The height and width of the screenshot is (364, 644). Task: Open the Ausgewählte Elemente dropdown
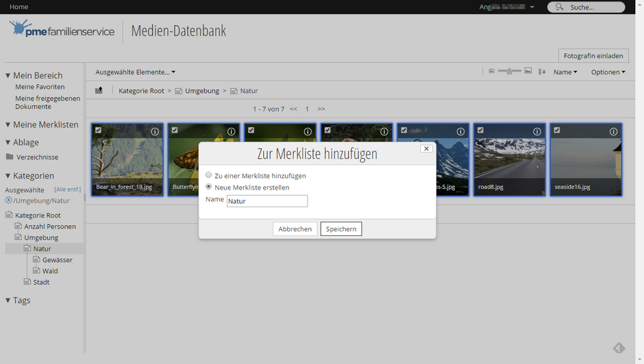click(x=135, y=73)
